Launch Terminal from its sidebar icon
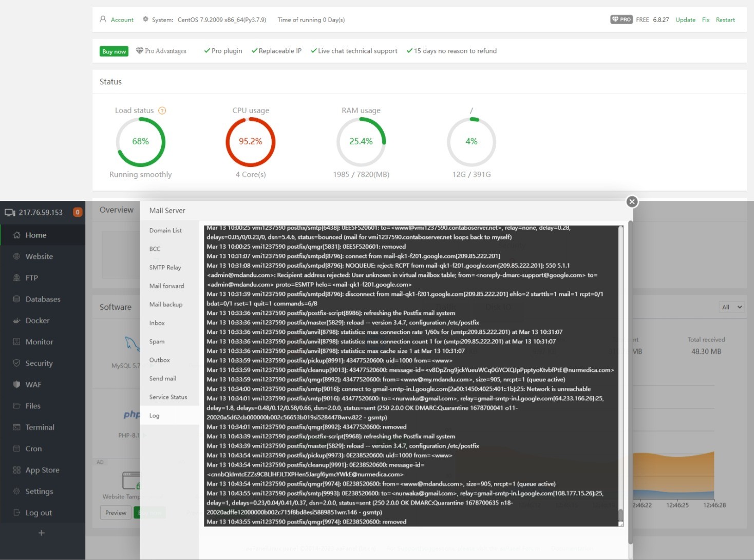The width and height of the screenshot is (754, 560). (16, 427)
